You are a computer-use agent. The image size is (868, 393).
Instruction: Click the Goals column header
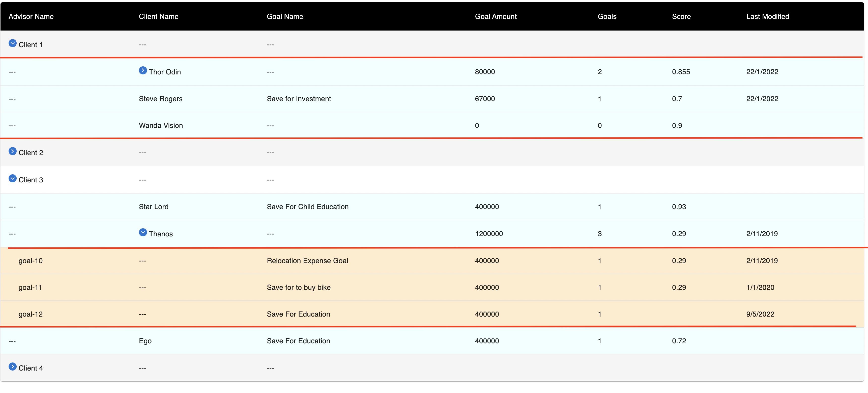tap(607, 16)
